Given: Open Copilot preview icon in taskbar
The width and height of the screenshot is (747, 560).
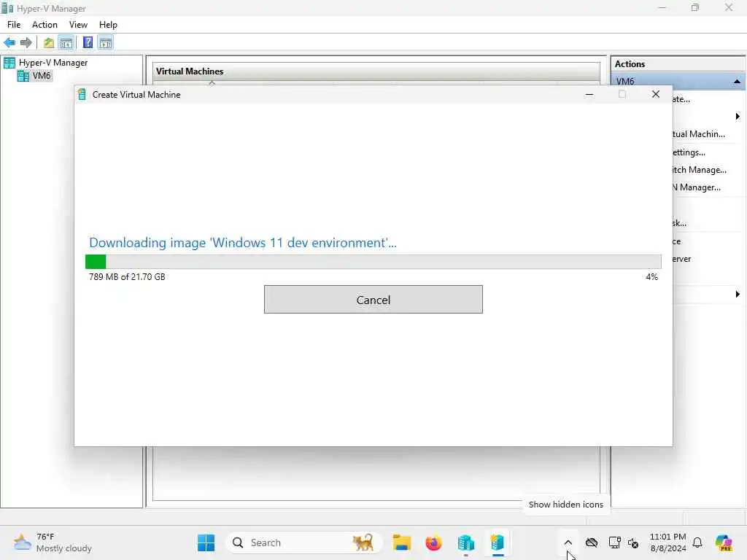Looking at the screenshot, I should pyautogui.click(x=723, y=542).
